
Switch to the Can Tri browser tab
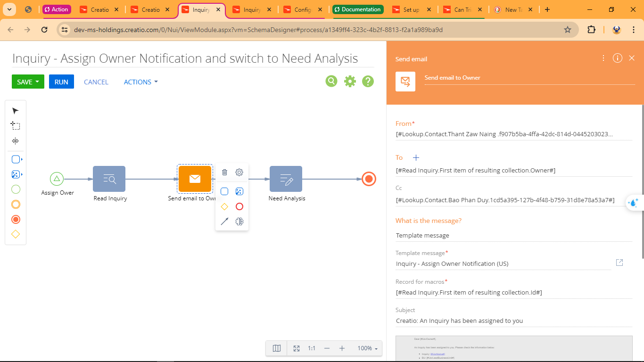tap(462, 9)
